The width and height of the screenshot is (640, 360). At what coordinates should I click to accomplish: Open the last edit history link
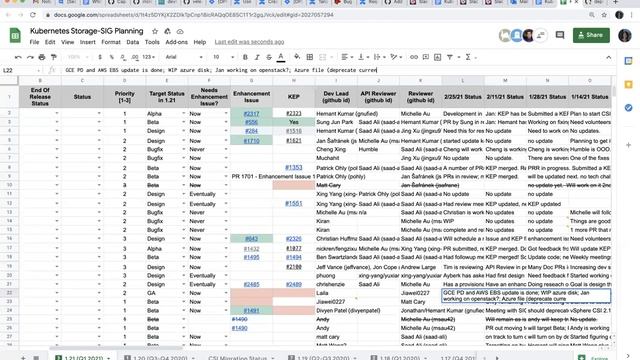pyautogui.click(x=249, y=42)
